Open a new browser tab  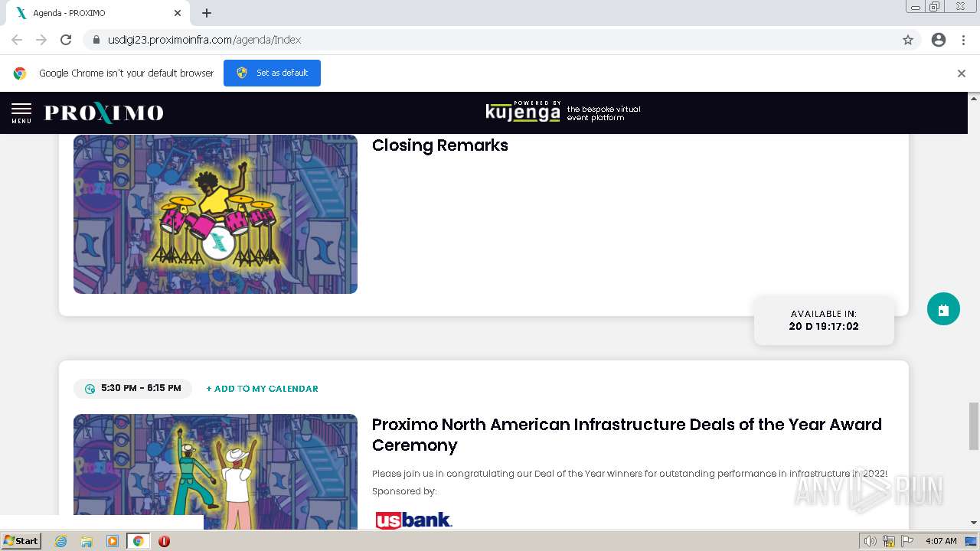[x=207, y=13]
